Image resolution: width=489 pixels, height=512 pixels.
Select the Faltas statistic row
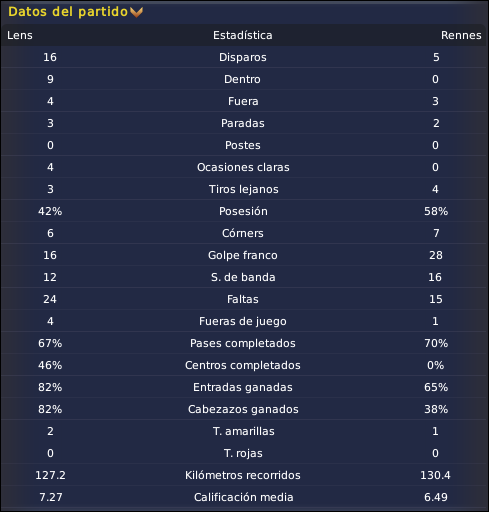244,299
